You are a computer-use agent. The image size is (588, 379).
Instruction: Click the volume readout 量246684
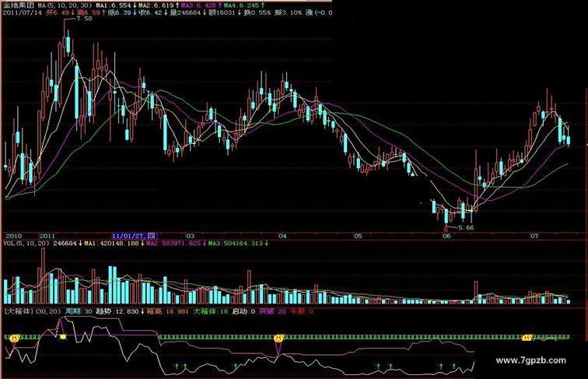(x=185, y=12)
